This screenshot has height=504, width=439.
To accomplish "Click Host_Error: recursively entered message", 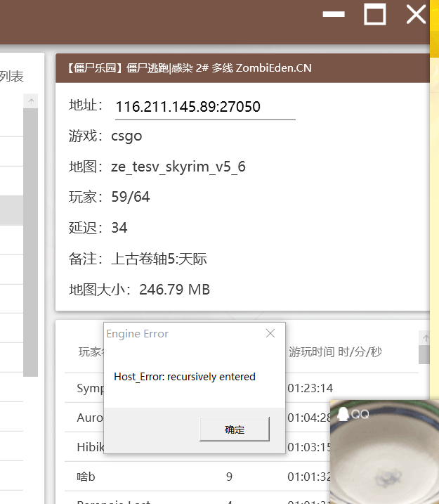I will [x=185, y=377].
